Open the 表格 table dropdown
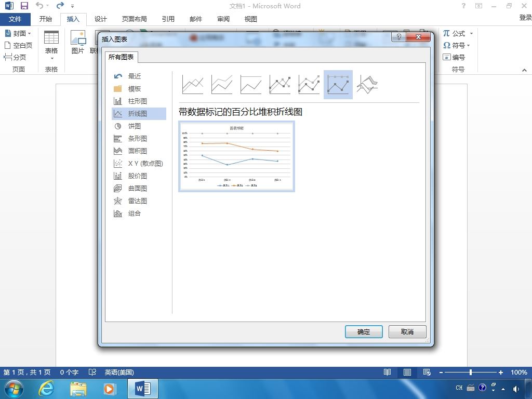 [x=51, y=46]
